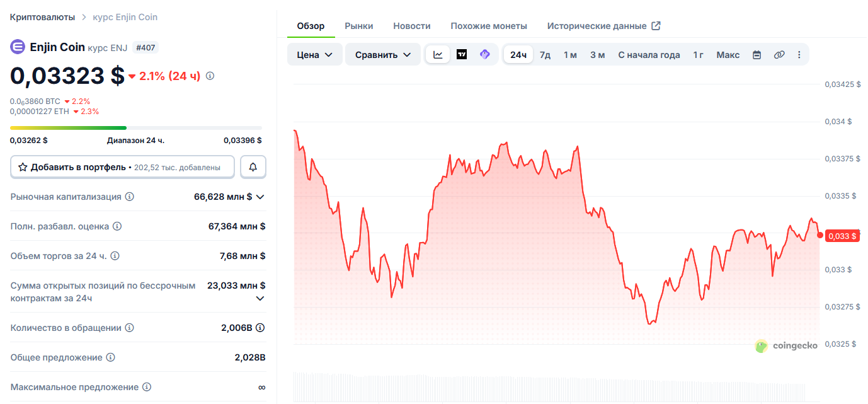Switch to the TradingView chart icon
Screen dimensions: 868x404
(462, 55)
